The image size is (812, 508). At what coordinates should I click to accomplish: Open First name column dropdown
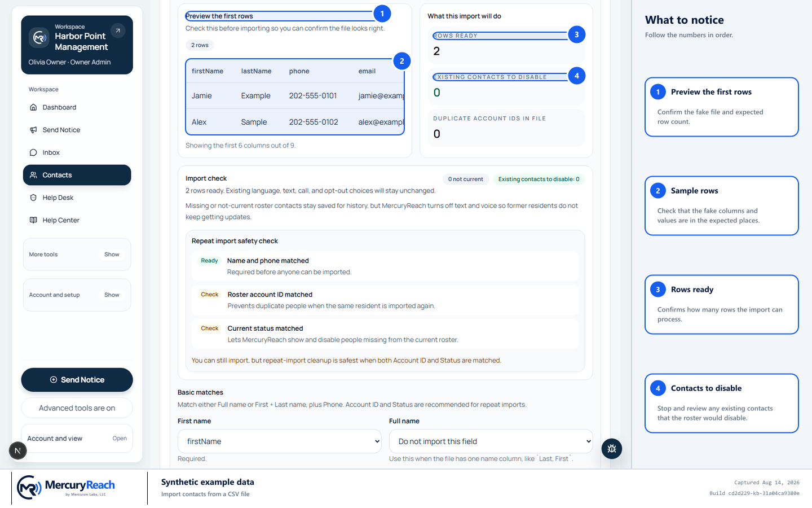280,441
